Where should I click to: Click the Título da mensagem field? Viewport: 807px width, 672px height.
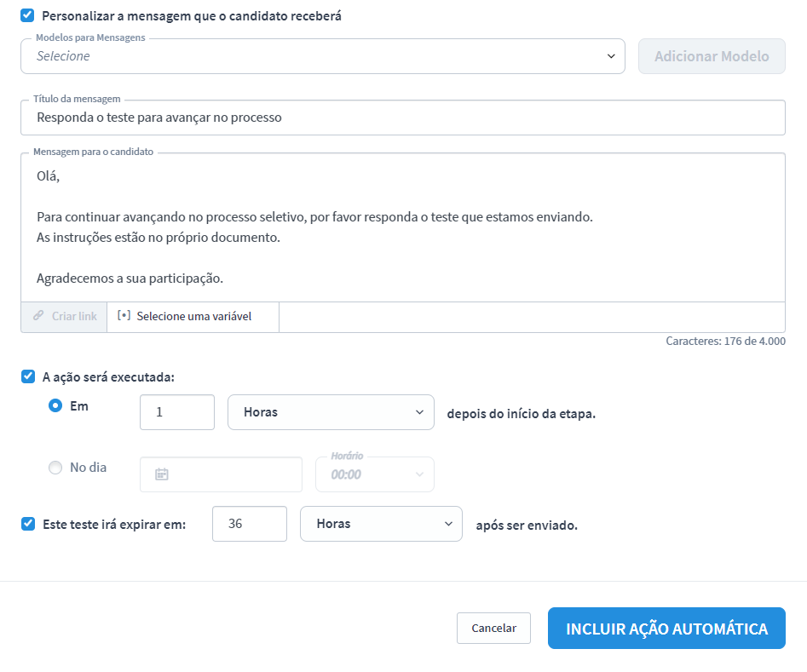tap(402, 118)
